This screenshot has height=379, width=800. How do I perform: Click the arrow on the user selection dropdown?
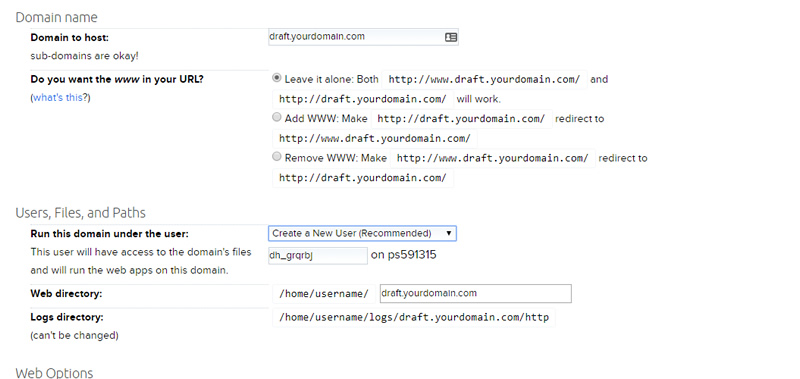pyautogui.click(x=448, y=233)
